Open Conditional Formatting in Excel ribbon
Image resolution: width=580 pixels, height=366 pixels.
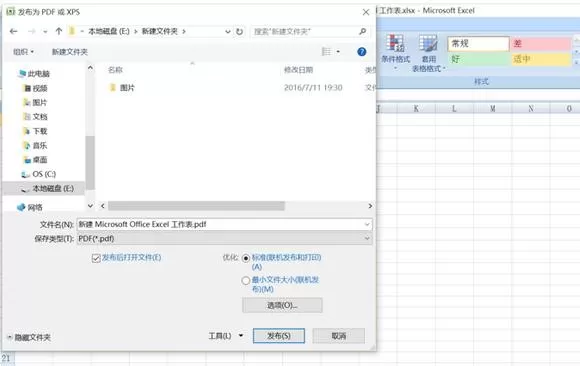click(x=395, y=53)
